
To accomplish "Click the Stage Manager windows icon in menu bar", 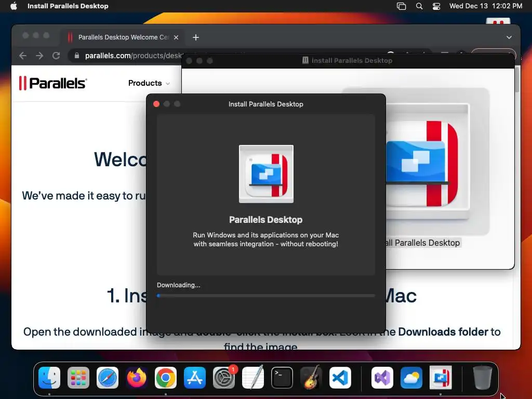I will [x=402, y=6].
